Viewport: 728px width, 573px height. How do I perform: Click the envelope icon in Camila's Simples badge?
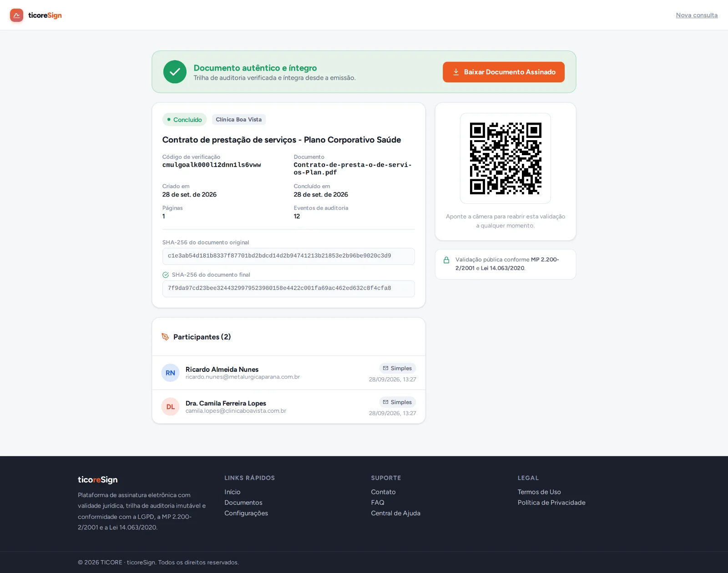coord(385,402)
